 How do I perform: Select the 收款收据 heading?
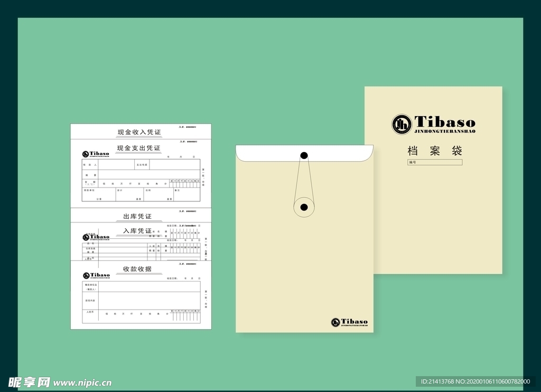point(137,269)
